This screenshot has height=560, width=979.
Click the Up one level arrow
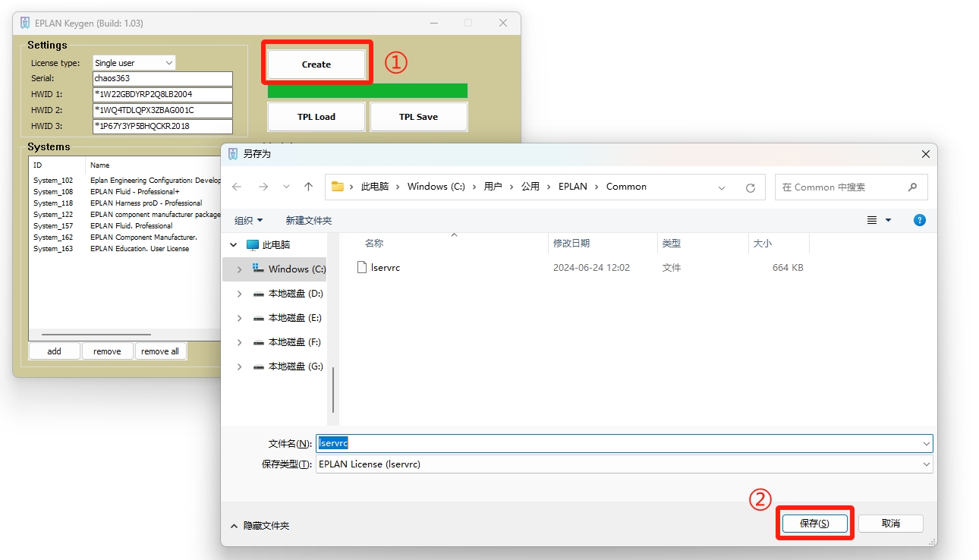(x=308, y=187)
